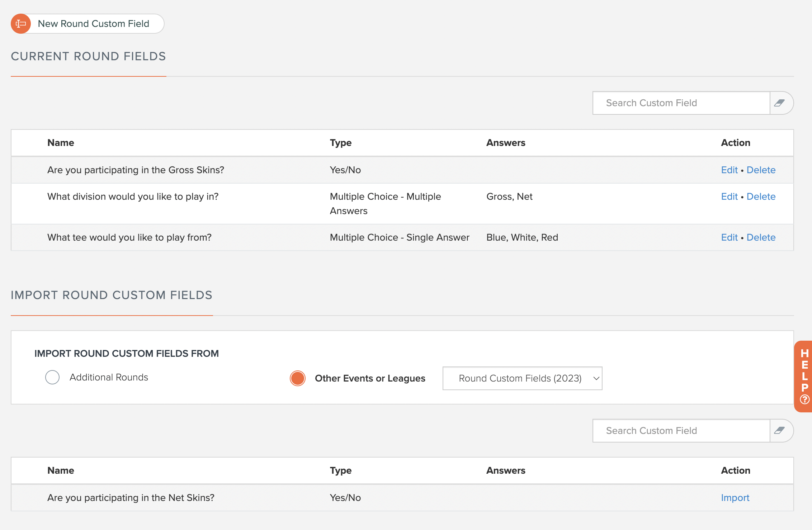The height and width of the screenshot is (530, 812).
Task: Edit the division question field
Action: tap(729, 197)
